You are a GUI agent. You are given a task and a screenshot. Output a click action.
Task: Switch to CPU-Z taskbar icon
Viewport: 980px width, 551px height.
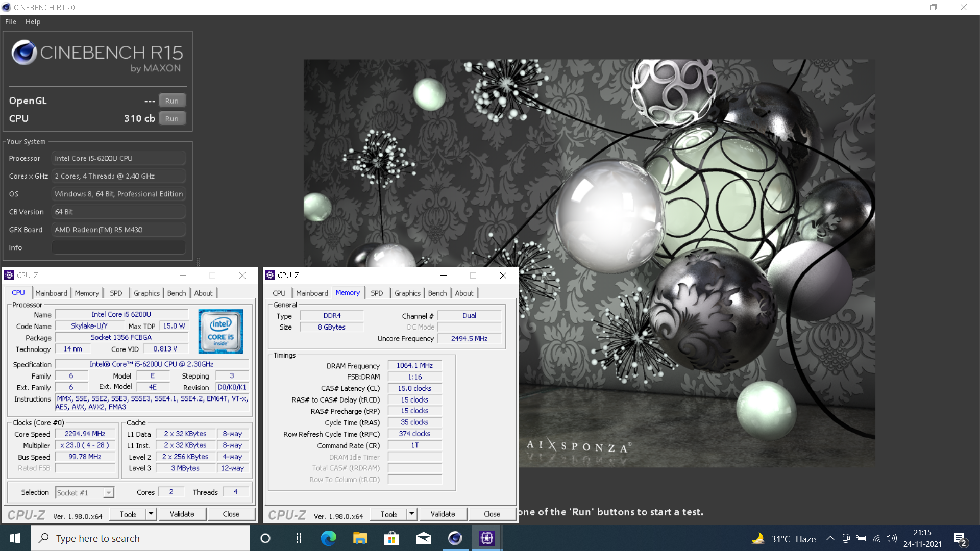(487, 538)
